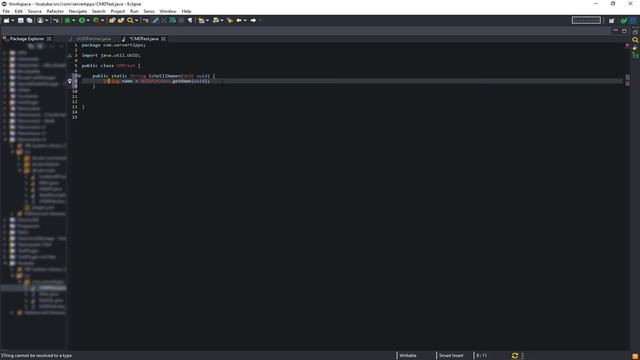Click the New Java Package icon
The image size is (640, 360).
[112, 20]
